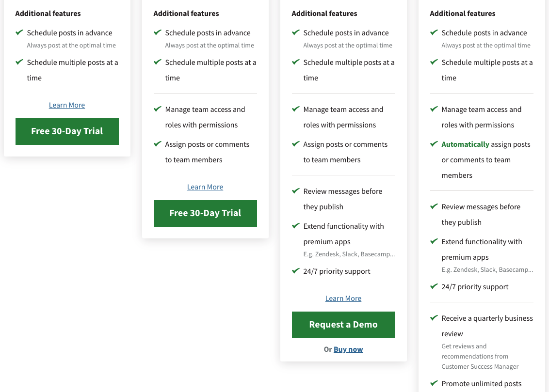Click second column's 'Assign posts or comments' checkmark

tap(158, 144)
